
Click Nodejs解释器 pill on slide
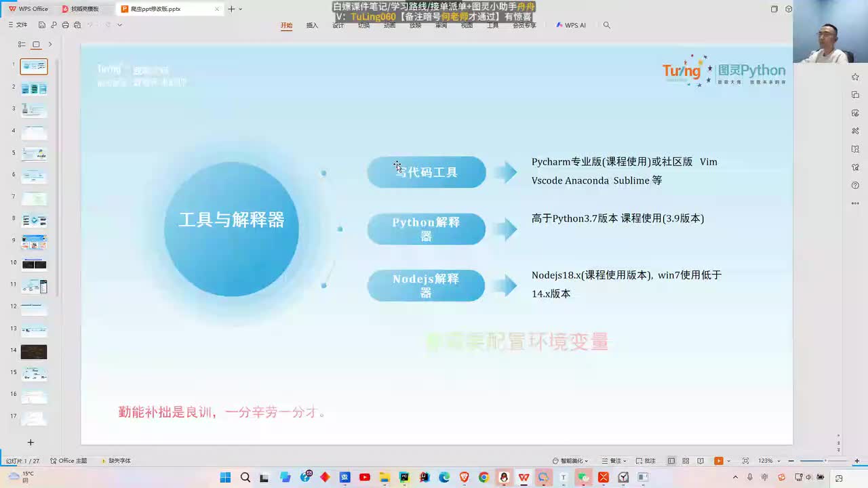(x=427, y=285)
